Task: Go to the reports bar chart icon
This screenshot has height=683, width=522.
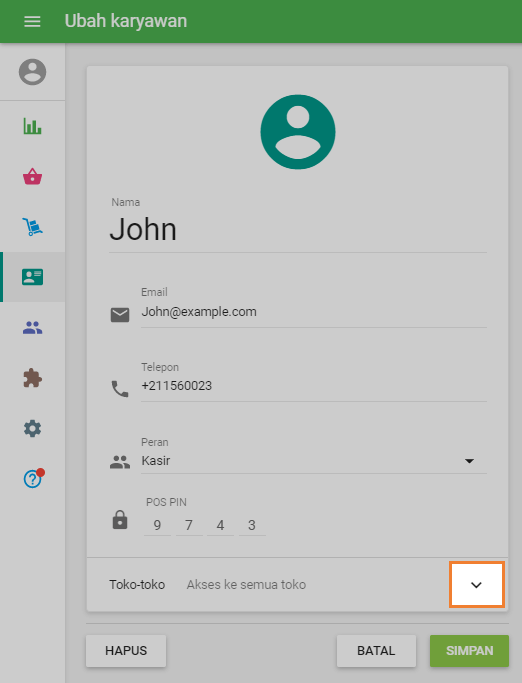Action: tap(32, 126)
